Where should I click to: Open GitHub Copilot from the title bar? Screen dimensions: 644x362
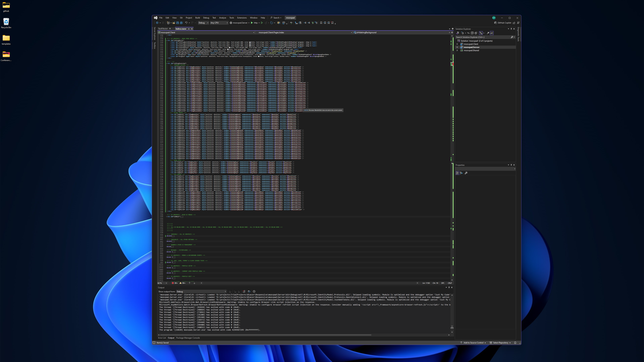(x=502, y=23)
